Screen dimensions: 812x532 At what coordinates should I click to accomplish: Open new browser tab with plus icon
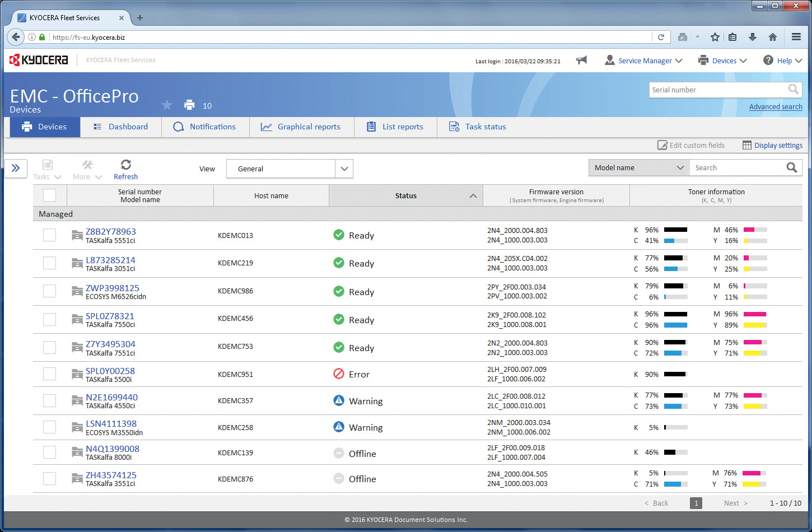[x=140, y=17]
